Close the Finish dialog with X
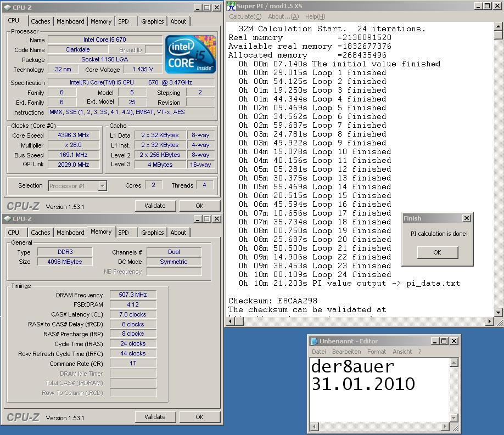This screenshot has height=435, width=504. 467,218
